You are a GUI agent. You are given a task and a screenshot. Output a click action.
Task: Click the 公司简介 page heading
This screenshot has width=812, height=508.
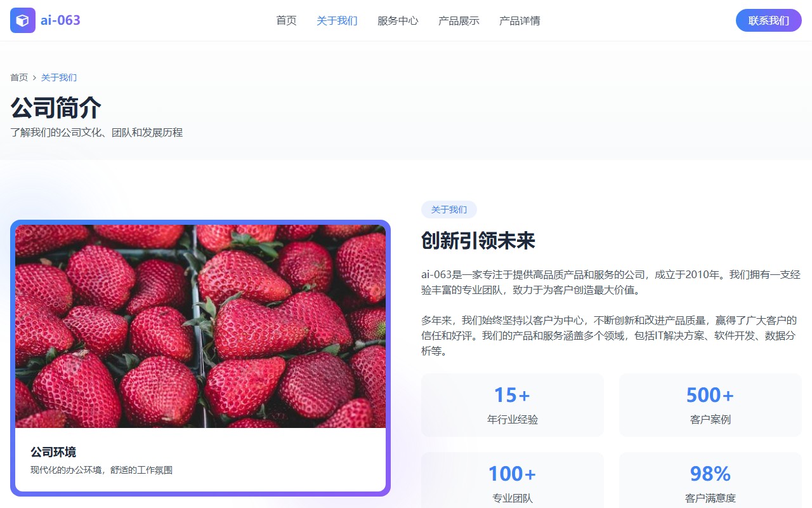click(x=56, y=107)
